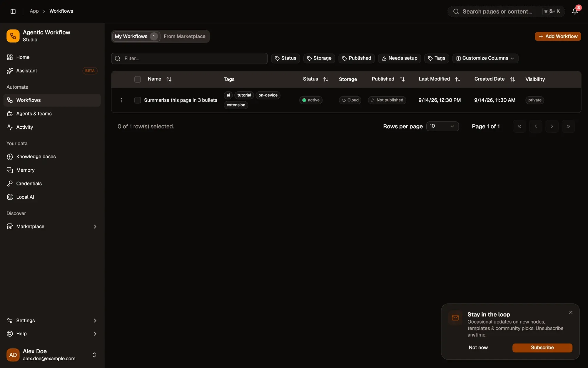Go to the previous page
This screenshot has height=368, width=588.
coord(536,126)
